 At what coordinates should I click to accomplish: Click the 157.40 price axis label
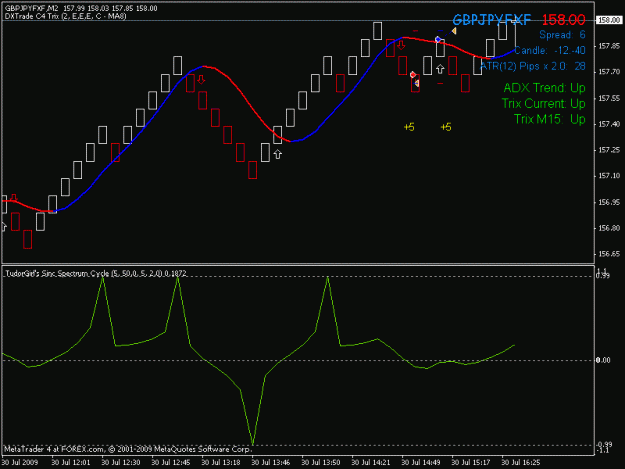click(x=609, y=124)
